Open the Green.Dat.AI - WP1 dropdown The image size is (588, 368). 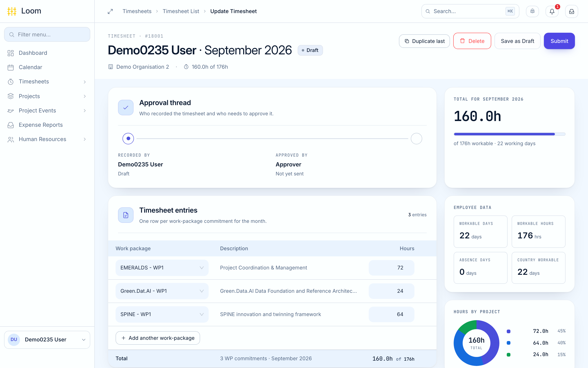click(162, 291)
